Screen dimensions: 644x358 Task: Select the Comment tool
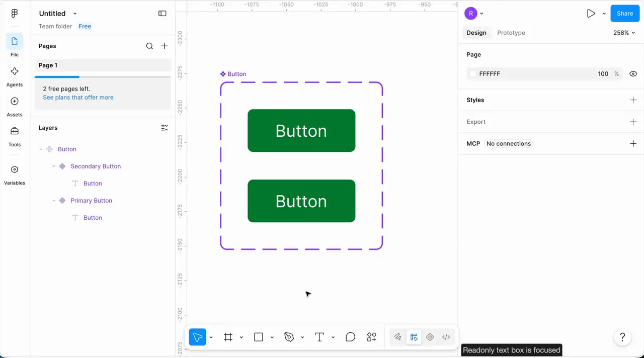(351, 337)
